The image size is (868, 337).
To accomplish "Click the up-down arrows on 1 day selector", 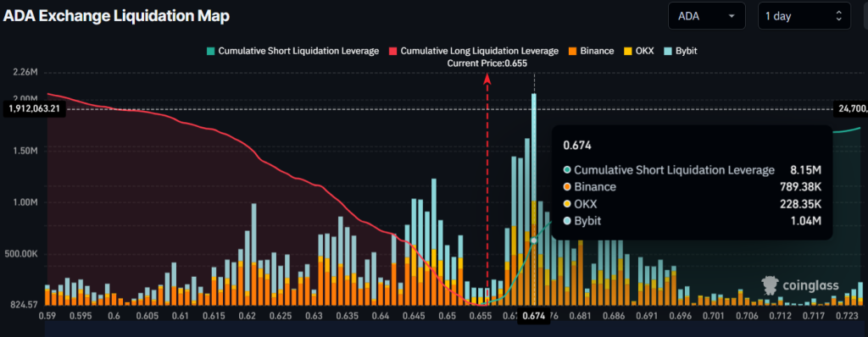I will [838, 16].
